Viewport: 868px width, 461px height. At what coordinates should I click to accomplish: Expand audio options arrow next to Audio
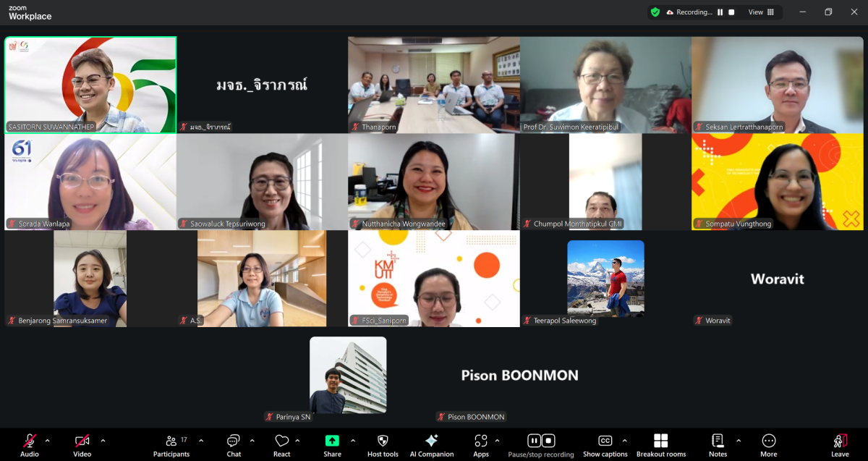click(x=48, y=441)
